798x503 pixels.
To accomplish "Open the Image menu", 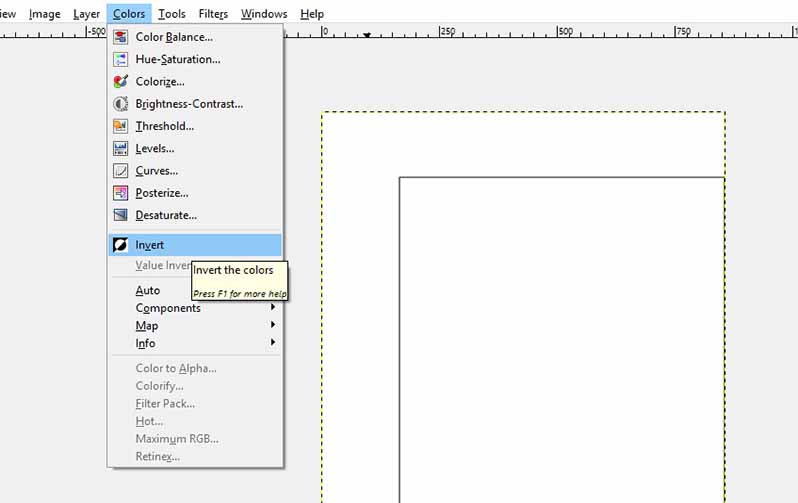I will 45,14.
